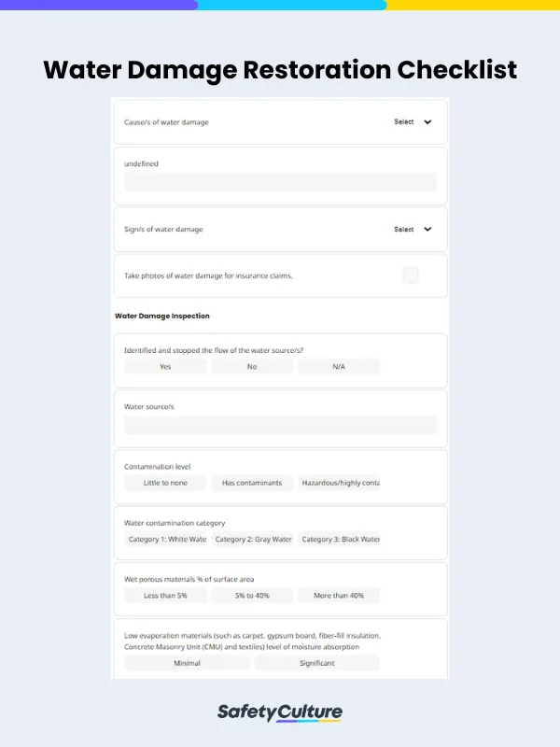The height and width of the screenshot is (747, 560).
Task: Select Yes for stopped water source flow
Action: 165,367
